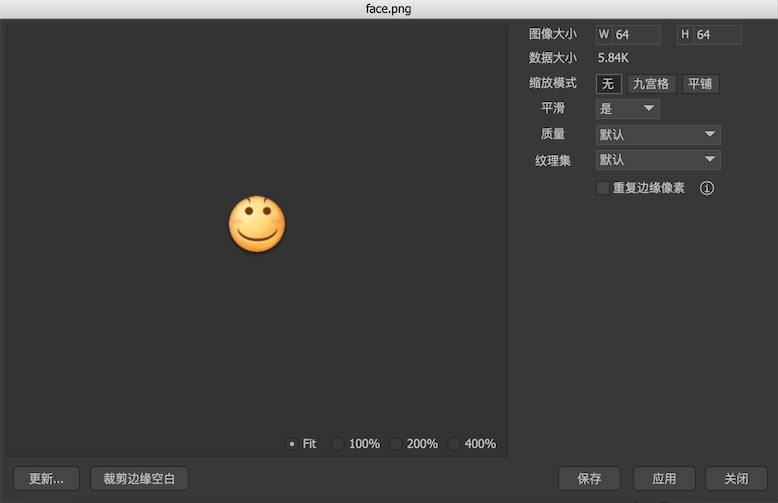This screenshot has width=778, height=503.
Task: Click the face.png window title
Action: (x=389, y=9)
